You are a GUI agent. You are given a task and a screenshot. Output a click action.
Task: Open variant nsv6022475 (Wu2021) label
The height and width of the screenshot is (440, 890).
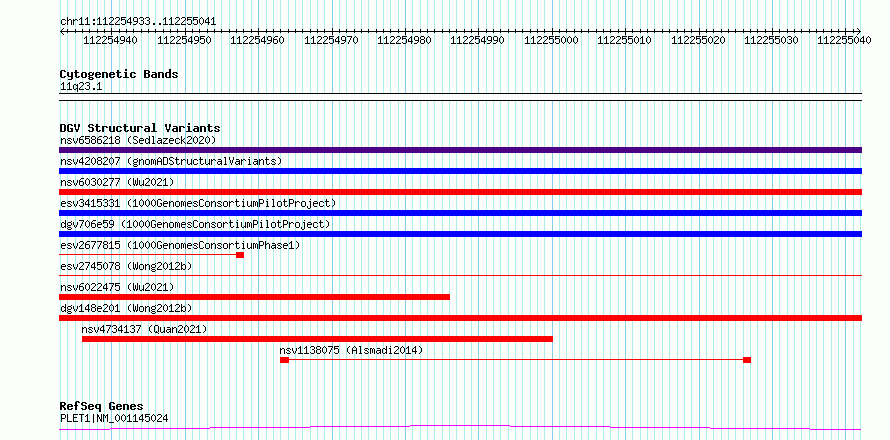click(x=117, y=287)
